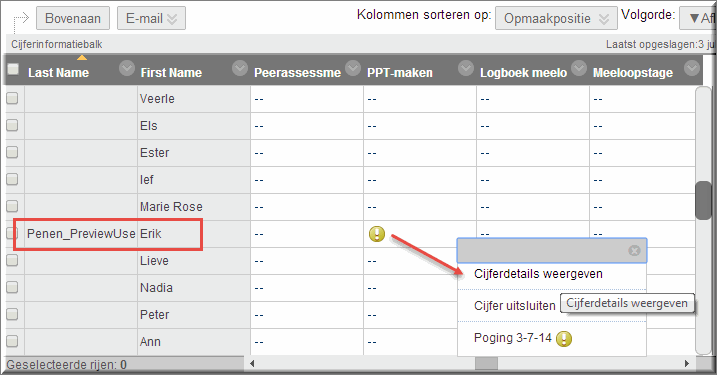
Task: Open the E-mail dropdown button
Action: (151, 18)
